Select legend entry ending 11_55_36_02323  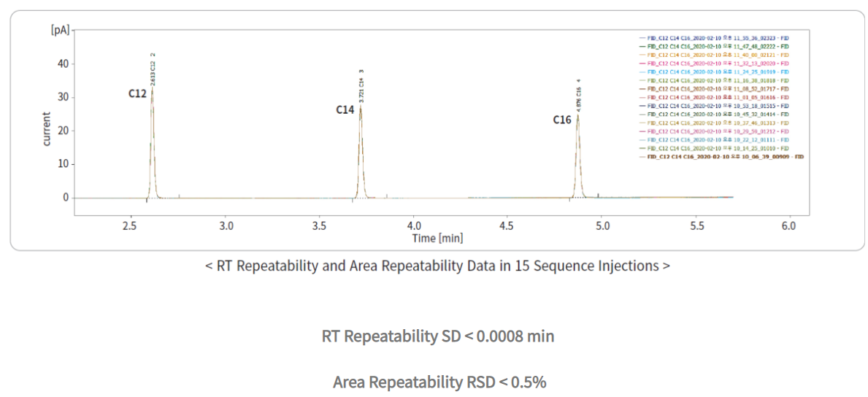(716, 38)
